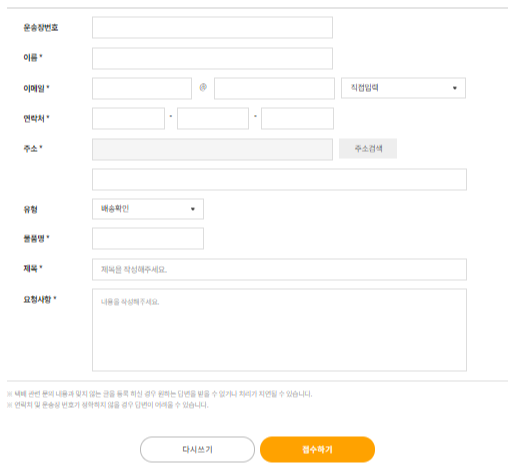
Task: Click the 유형 label
Action: [30, 209]
